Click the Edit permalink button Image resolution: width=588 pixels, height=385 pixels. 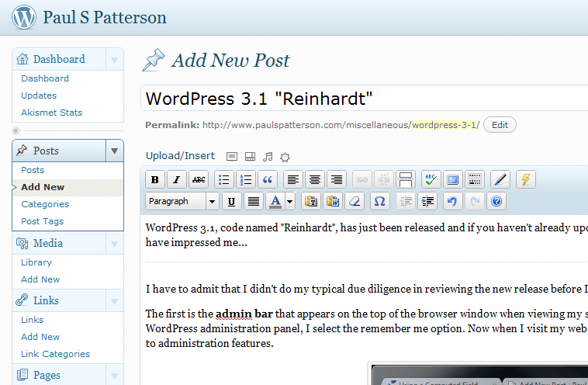(500, 125)
